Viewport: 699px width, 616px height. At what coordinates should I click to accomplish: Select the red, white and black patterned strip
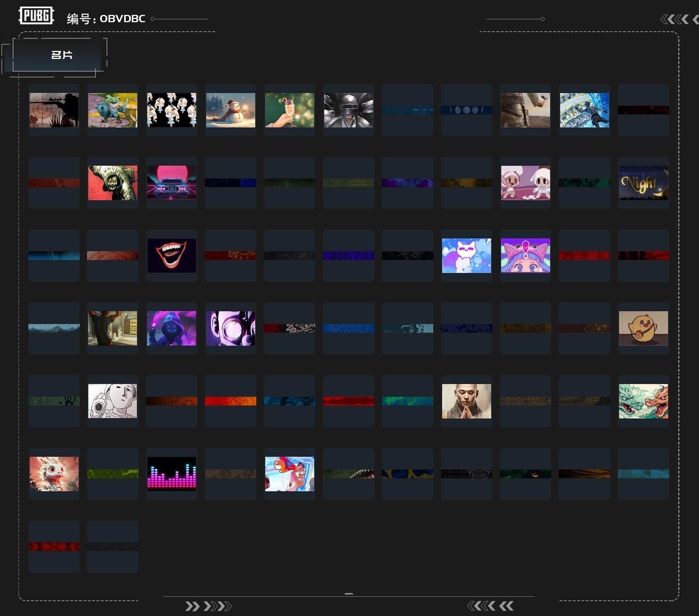pyautogui.click(x=289, y=328)
